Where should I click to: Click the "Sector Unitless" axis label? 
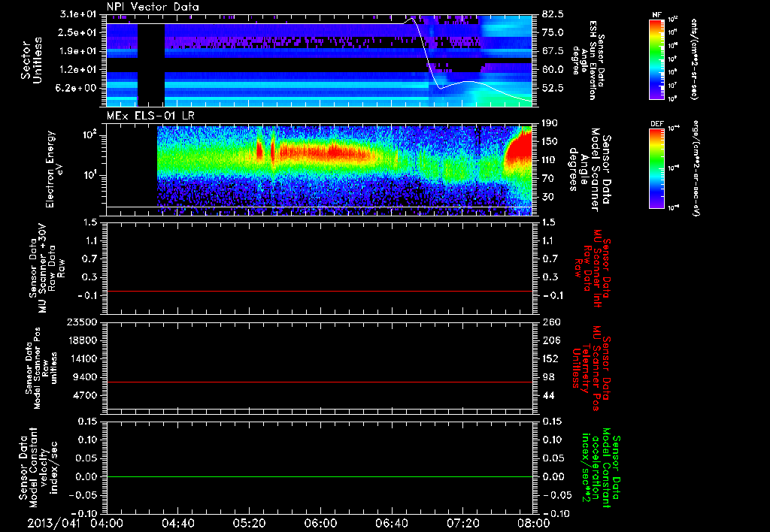click(32, 60)
